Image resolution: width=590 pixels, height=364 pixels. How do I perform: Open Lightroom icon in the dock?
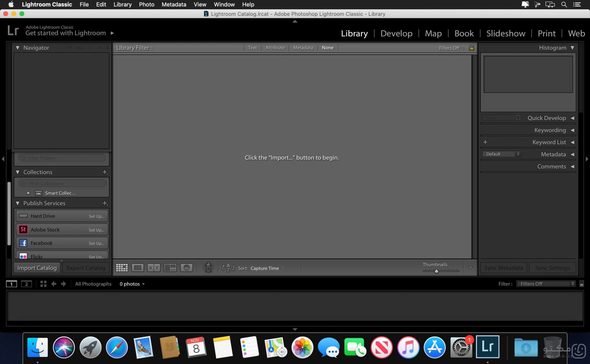coord(488,347)
